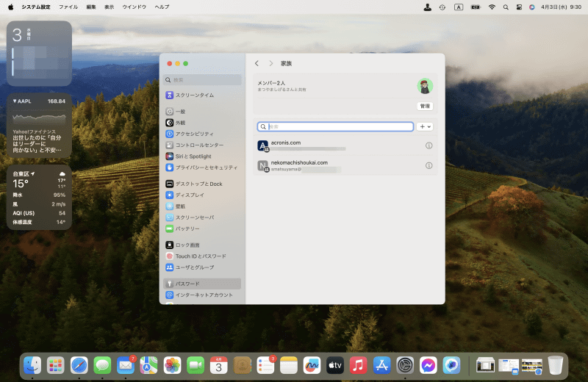
Task: Open Calendar from the Dock
Action: (218, 365)
